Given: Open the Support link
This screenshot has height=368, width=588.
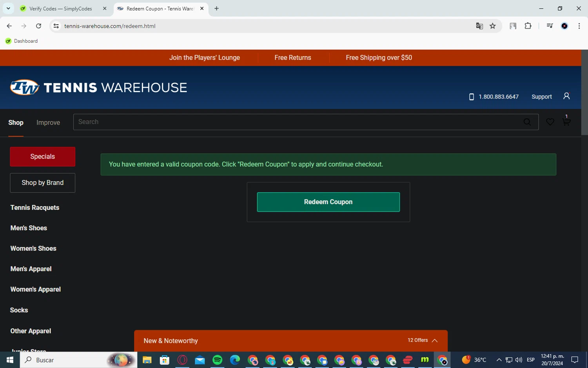Looking at the screenshot, I should 541,97.
